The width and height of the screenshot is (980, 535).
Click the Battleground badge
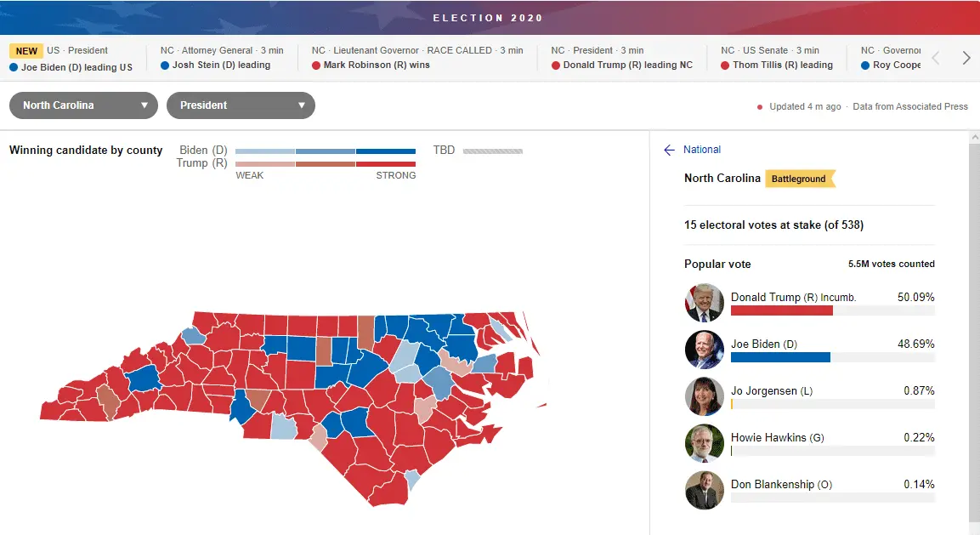coord(800,179)
